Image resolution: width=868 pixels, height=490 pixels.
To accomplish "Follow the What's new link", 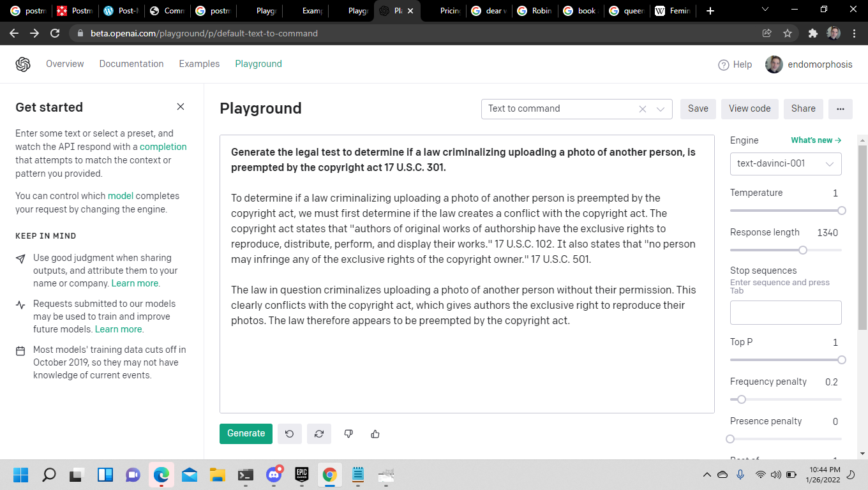I will 816,140.
